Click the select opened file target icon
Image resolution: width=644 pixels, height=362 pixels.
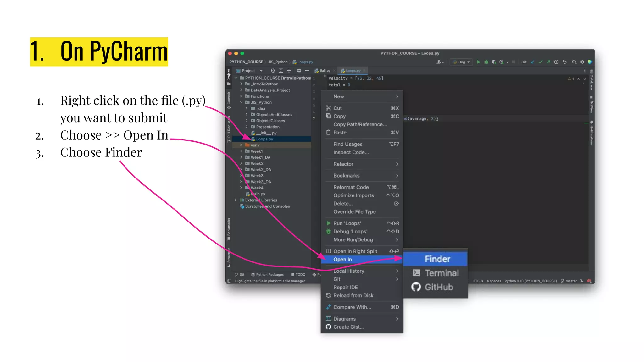(273, 71)
